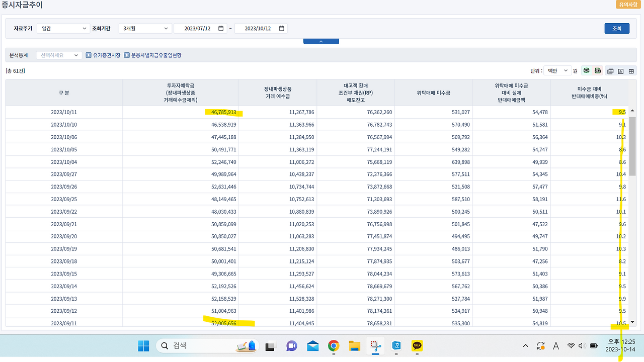The height and width of the screenshot is (362, 644).
Task: Click the scrollbar down arrow of the table
Action: 632,322
